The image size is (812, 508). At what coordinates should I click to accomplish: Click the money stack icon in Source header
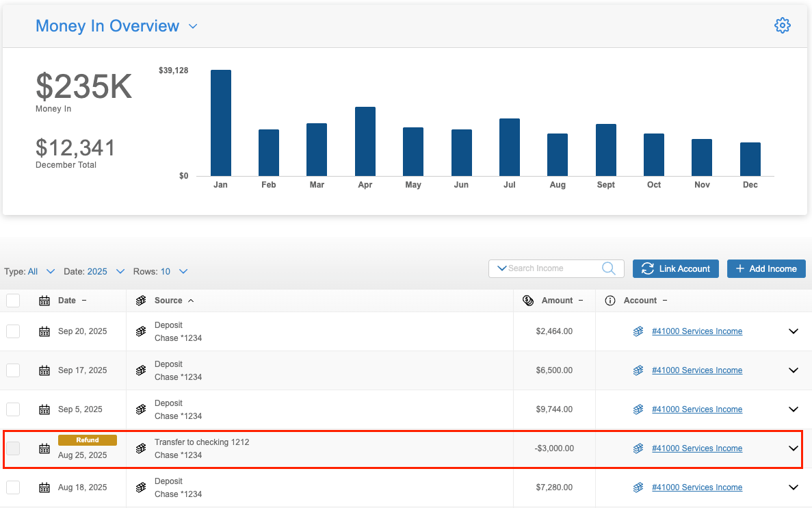pos(141,301)
